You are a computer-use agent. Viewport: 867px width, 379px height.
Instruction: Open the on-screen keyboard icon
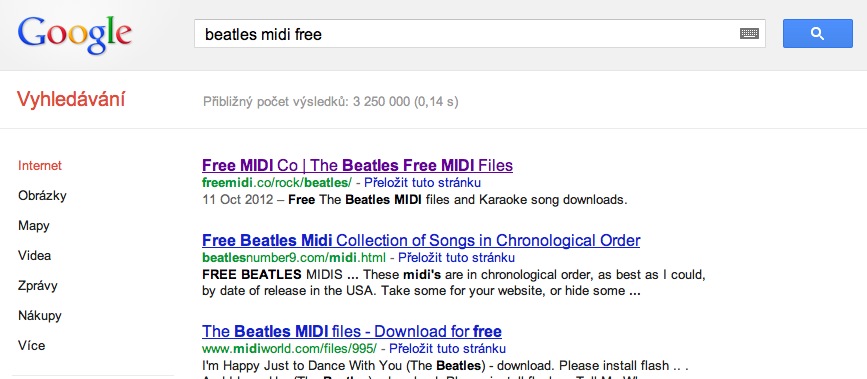(x=749, y=34)
